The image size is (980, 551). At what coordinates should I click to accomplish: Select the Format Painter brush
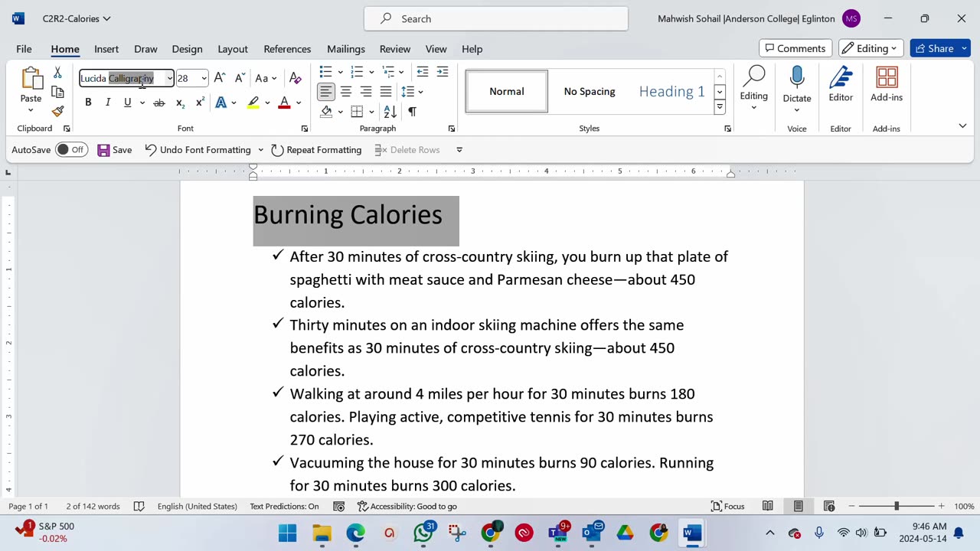coord(57,111)
